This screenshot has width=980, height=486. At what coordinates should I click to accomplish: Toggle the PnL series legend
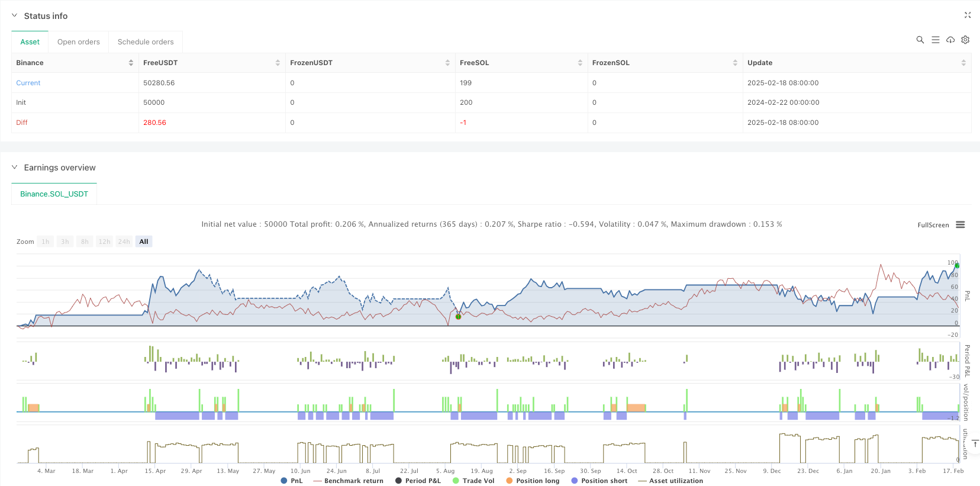[x=292, y=481]
